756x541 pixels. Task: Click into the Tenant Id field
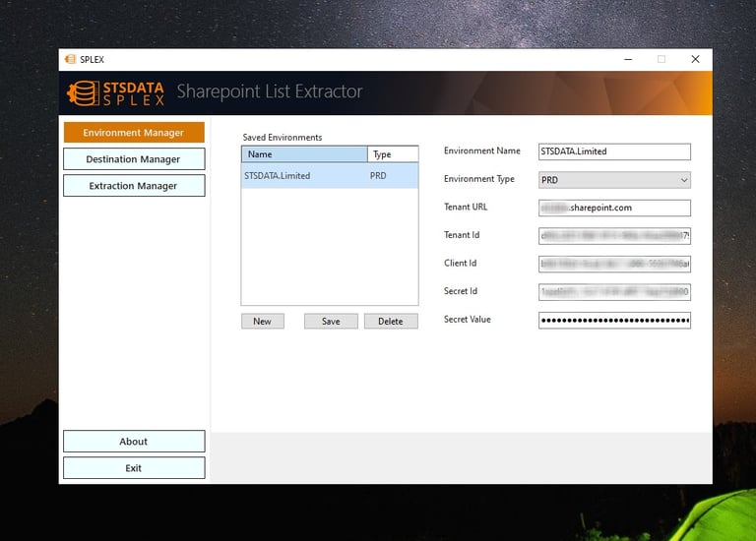[614, 236]
